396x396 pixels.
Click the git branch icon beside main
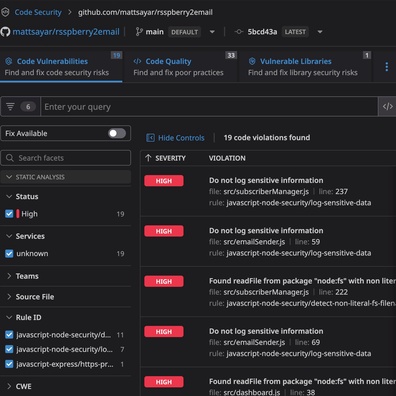[x=139, y=32]
